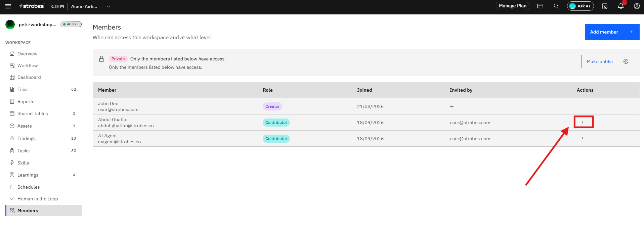Click the Learnings icon
644x239 pixels.
tap(12, 175)
